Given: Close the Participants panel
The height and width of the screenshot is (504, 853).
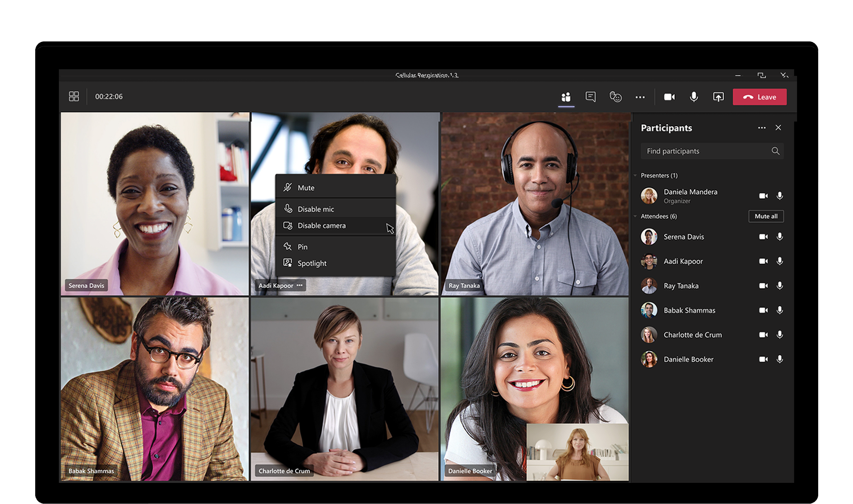Looking at the screenshot, I should [778, 128].
